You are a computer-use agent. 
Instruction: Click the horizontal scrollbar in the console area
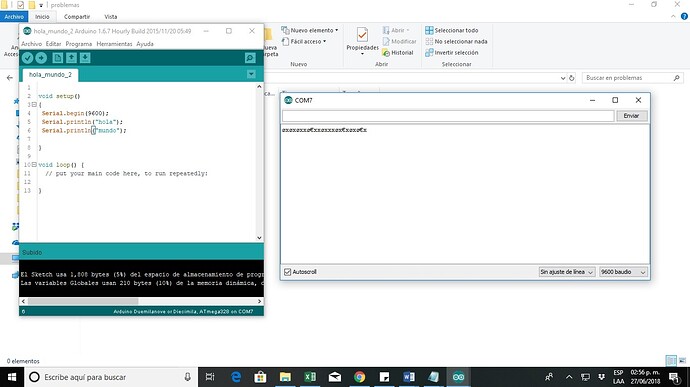point(141,301)
